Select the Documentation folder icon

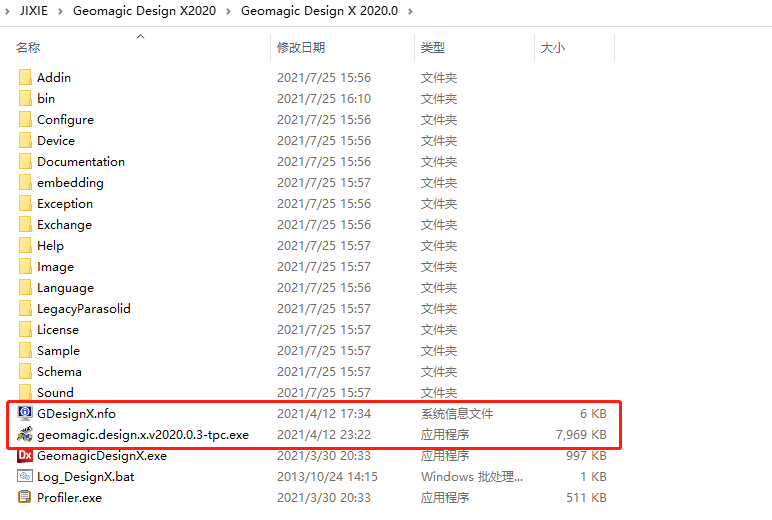click(25, 162)
